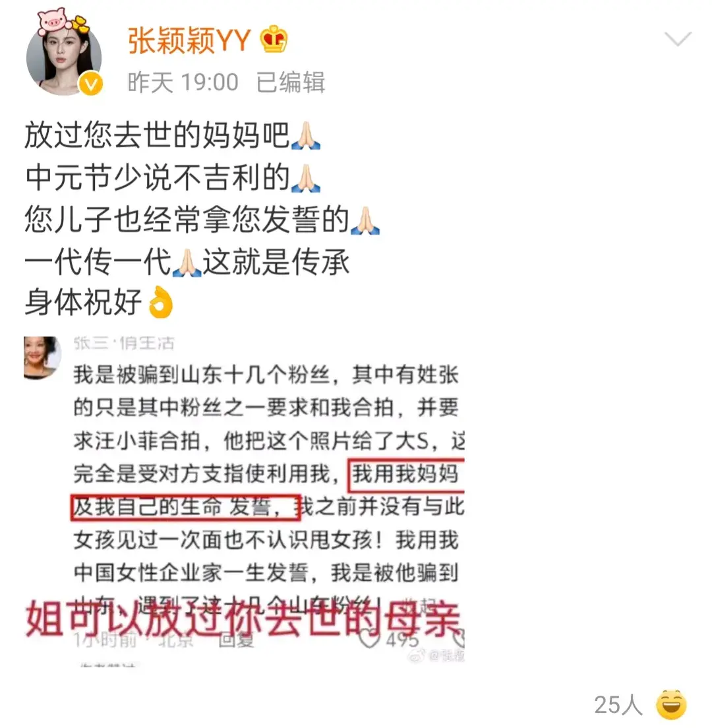The width and height of the screenshot is (712, 728).
Task: Tap the red-boxed 我用我妈妈 text
Action: click(406, 475)
